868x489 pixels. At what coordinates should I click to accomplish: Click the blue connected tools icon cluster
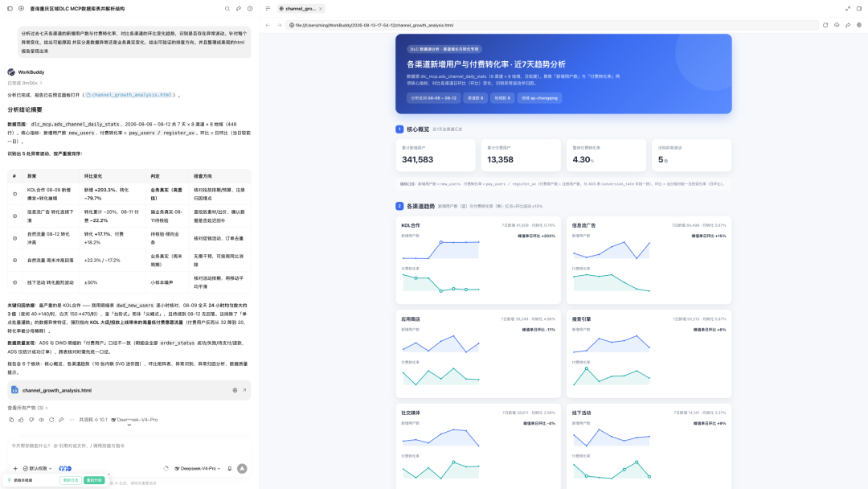(65, 469)
